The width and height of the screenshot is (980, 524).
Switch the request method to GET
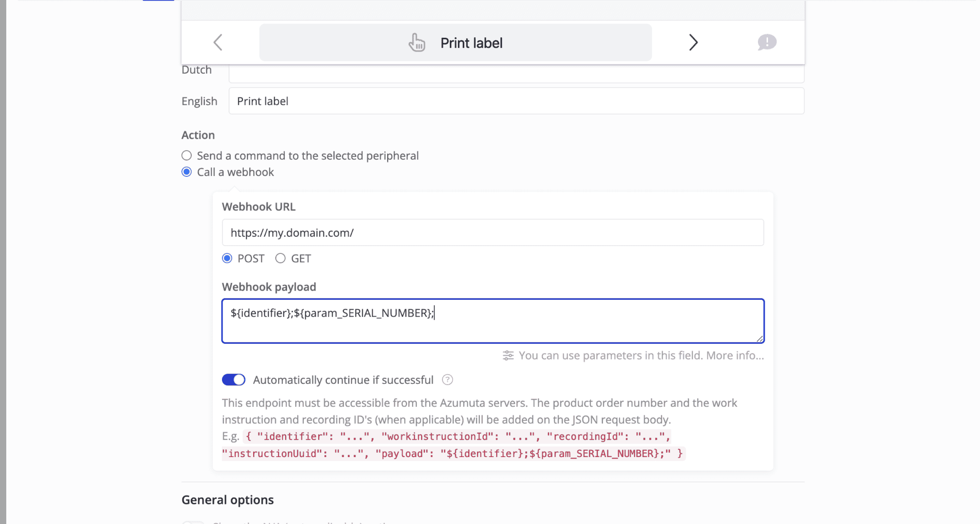click(x=280, y=258)
